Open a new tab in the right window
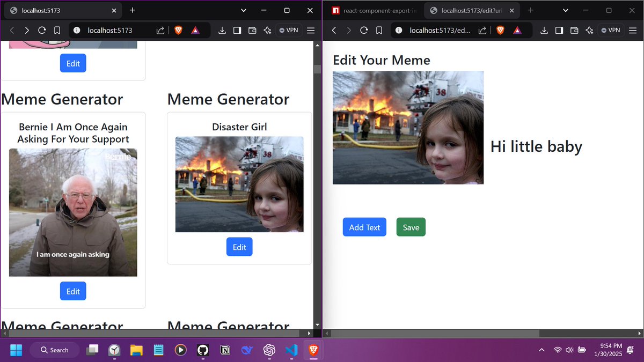 tap(531, 10)
